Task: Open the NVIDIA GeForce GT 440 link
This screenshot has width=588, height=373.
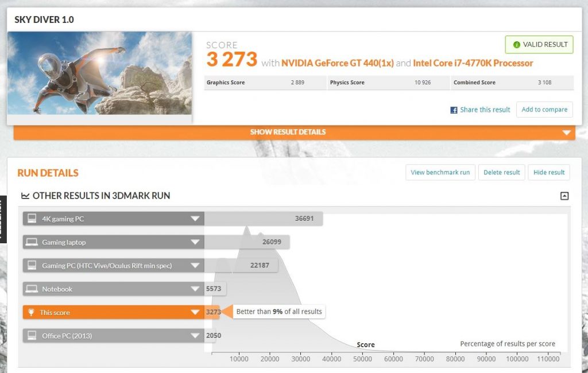Action: tap(337, 63)
